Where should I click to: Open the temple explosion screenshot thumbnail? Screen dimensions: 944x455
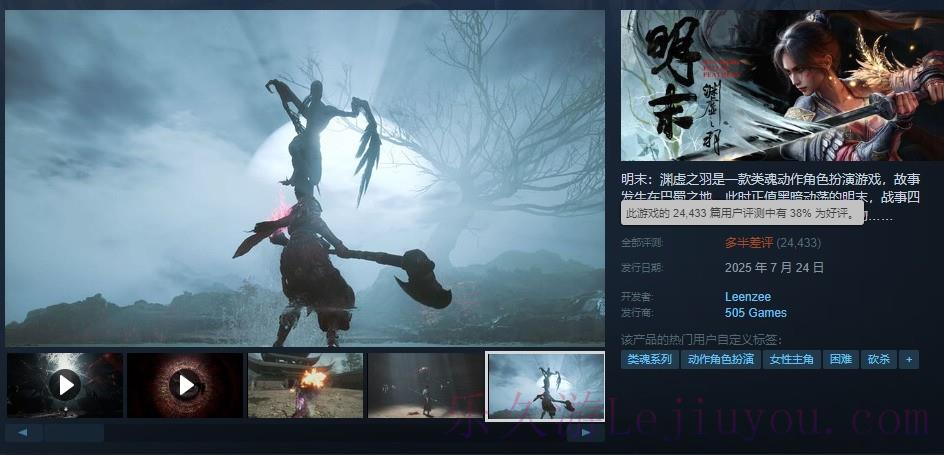click(x=305, y=385)
